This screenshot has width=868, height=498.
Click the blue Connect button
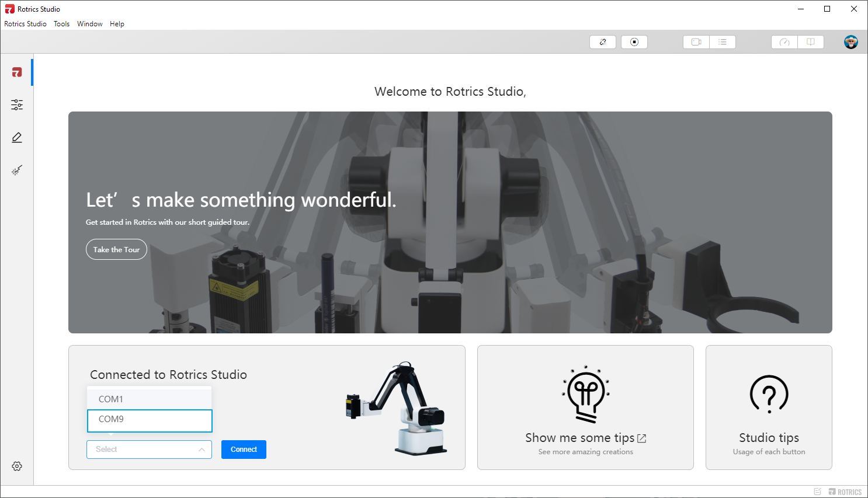(244, 450)
